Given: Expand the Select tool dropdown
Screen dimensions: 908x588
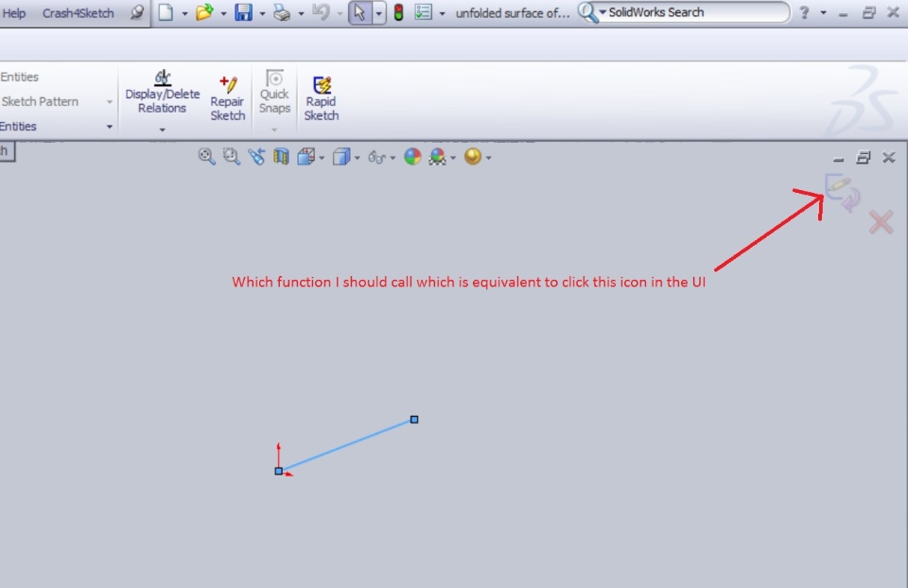Looking at the screenshot, I should (378, 12).
